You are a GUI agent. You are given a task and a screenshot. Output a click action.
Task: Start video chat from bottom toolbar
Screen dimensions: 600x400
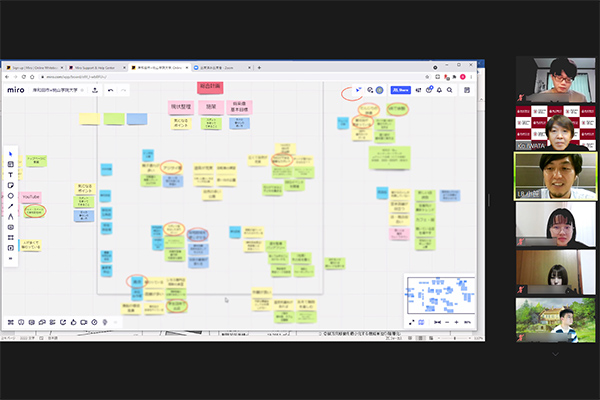[x=84, y=322]
